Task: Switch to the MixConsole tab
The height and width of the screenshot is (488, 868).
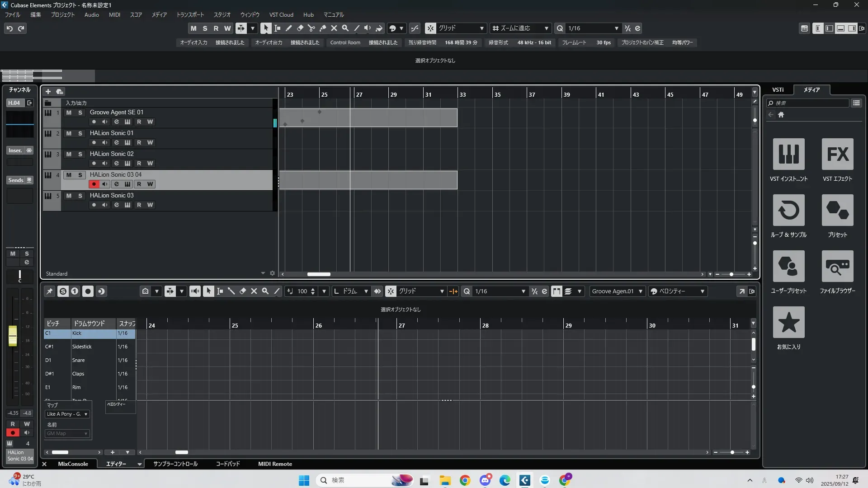Action: tap(73, 464)
